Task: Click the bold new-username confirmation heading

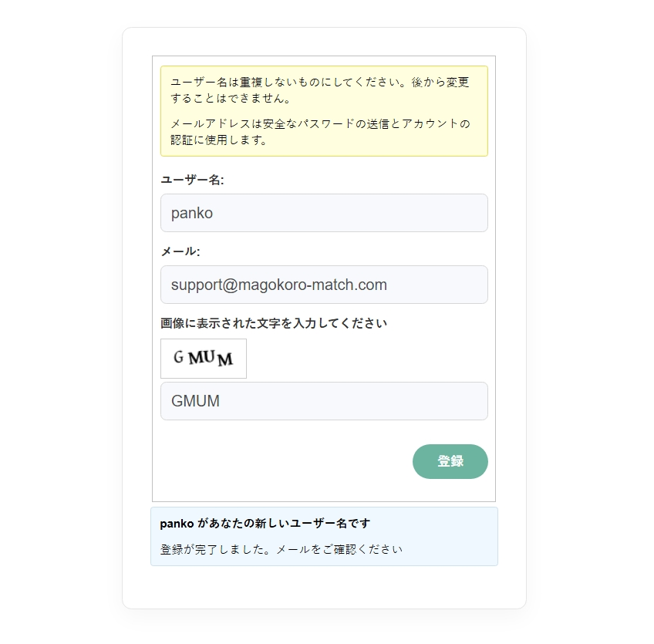Action: coord(265,524)
